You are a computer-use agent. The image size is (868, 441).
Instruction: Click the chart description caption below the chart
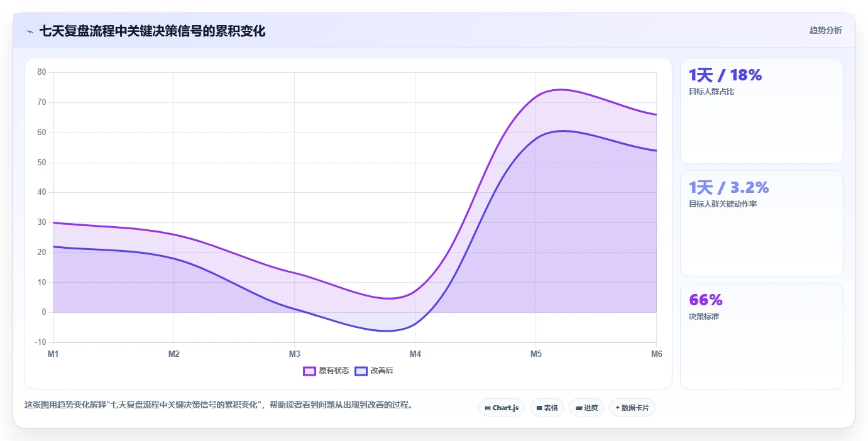[x=220, y=405]
